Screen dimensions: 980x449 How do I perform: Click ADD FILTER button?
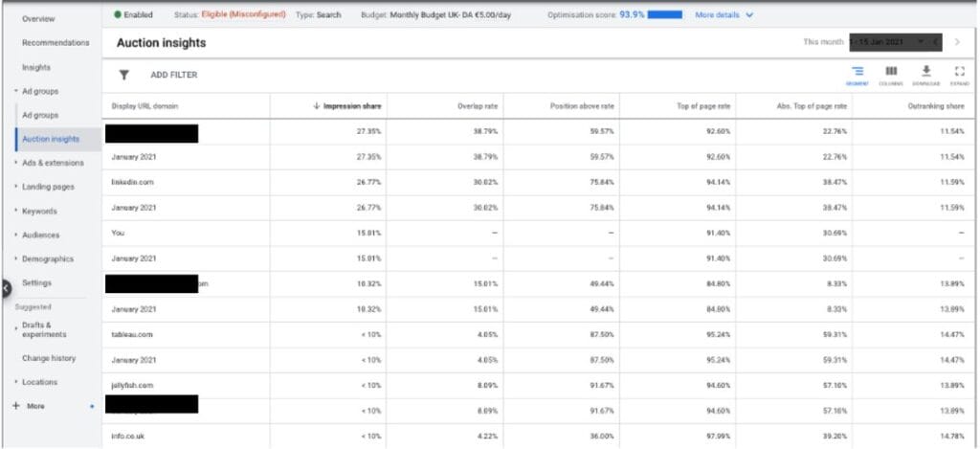pyautogui.click(x=174, y=75)
